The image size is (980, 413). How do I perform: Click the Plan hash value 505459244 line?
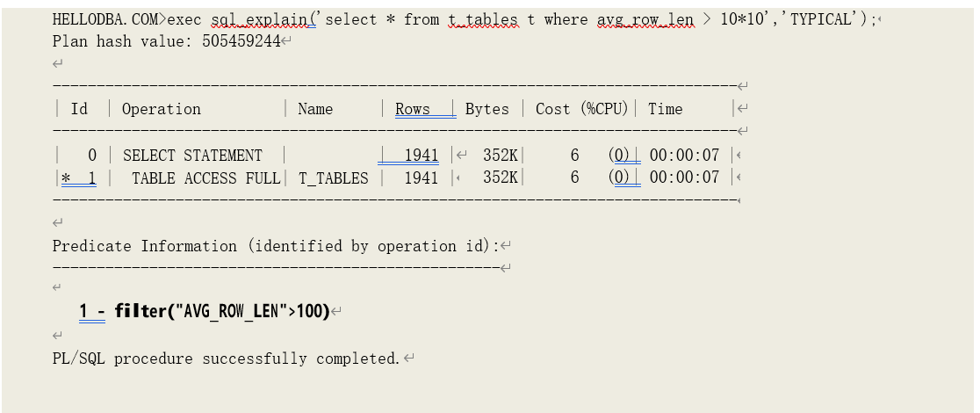[167, 41]
